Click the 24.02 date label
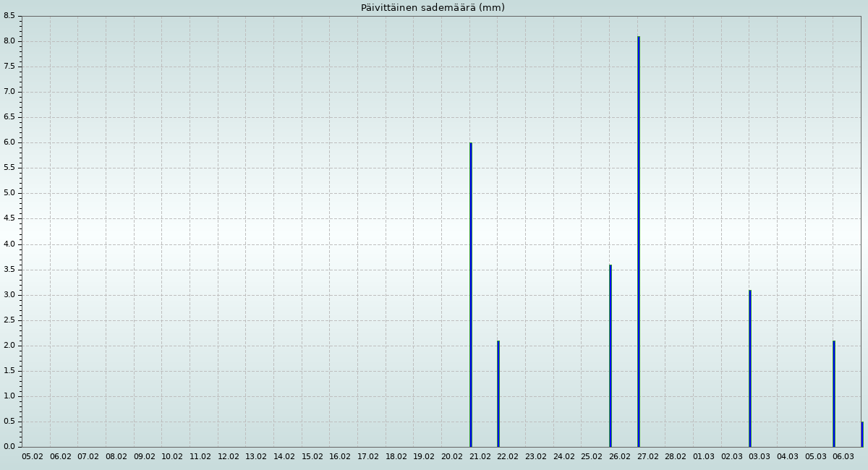 [x=563, y=456]
